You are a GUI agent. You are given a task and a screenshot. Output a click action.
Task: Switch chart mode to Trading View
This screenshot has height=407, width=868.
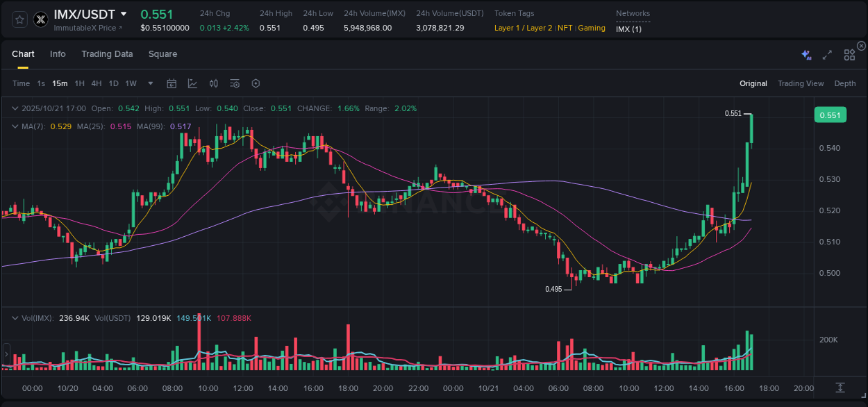(801, 83)
